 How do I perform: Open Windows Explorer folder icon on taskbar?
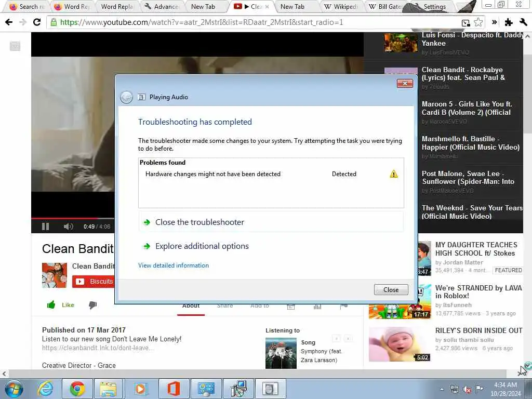[108, 389]
